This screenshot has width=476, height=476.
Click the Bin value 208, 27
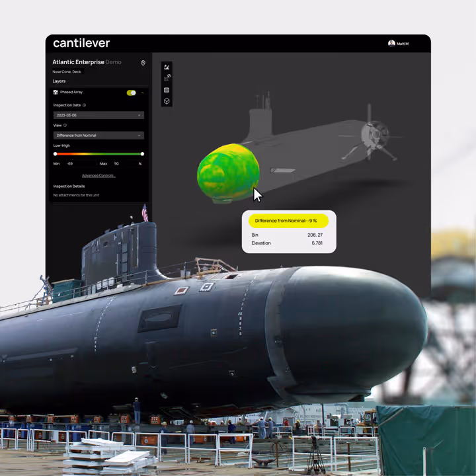coord(315,235)
